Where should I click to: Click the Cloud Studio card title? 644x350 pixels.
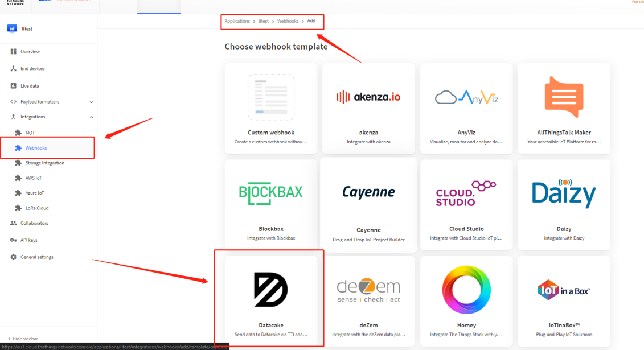466,229
